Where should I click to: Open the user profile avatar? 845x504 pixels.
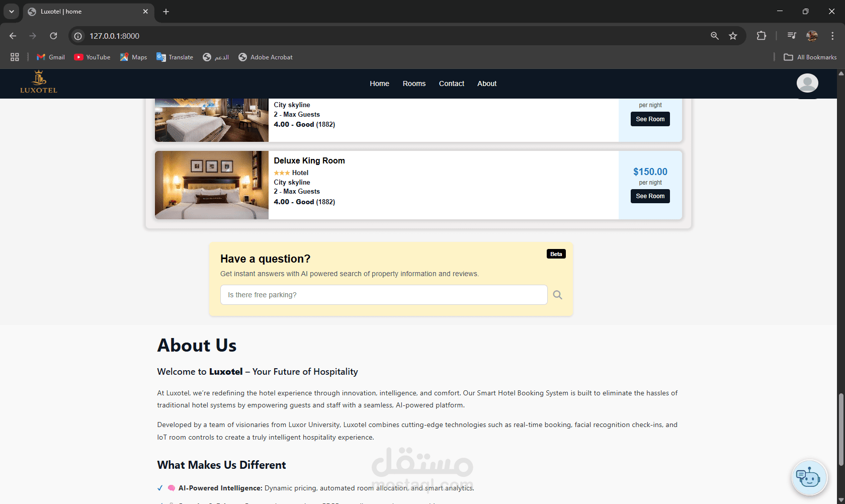pos(807,83)
